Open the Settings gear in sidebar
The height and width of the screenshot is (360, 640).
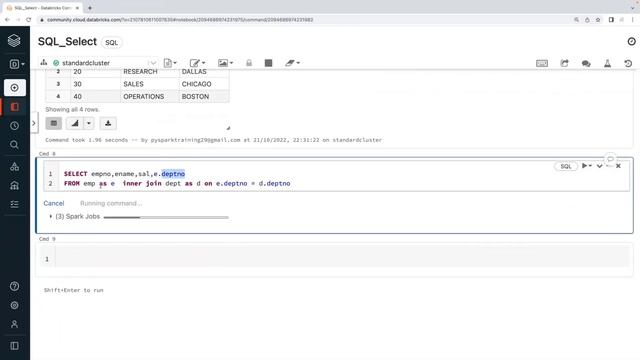[15, 305]
